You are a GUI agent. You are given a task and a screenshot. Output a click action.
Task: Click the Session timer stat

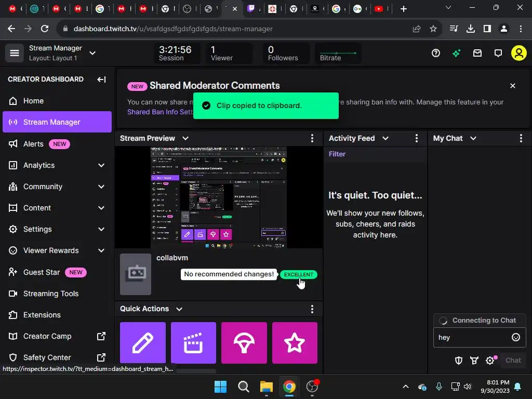[177, 54]
